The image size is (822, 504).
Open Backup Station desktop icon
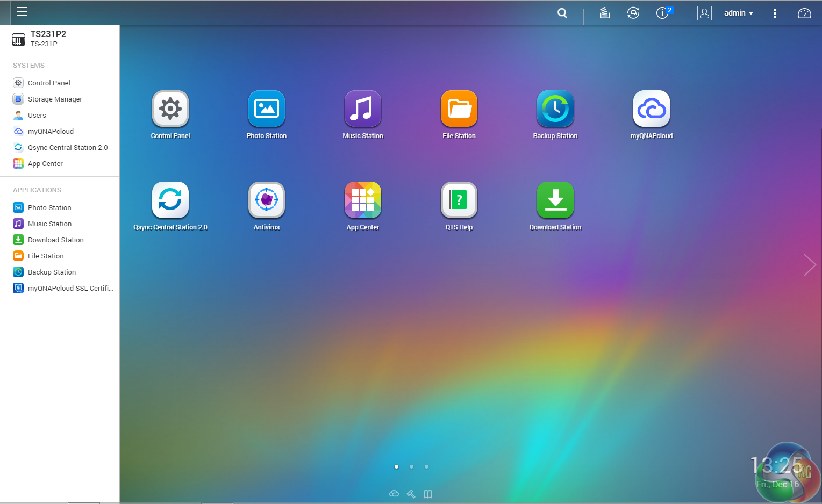click(x=555, y=109)
